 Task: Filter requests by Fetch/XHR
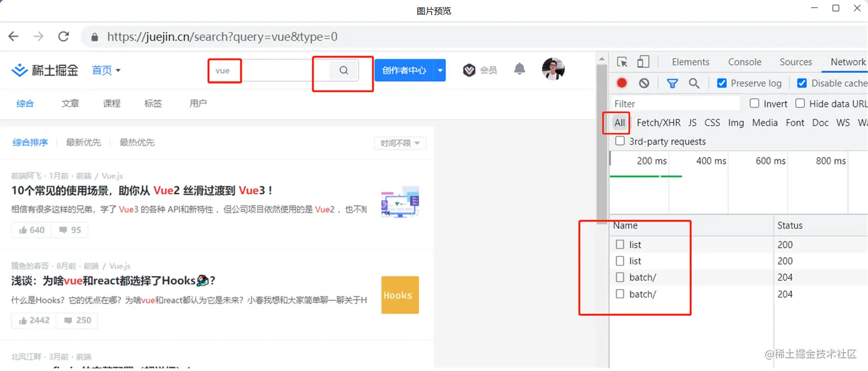click(x=658, y=123)
